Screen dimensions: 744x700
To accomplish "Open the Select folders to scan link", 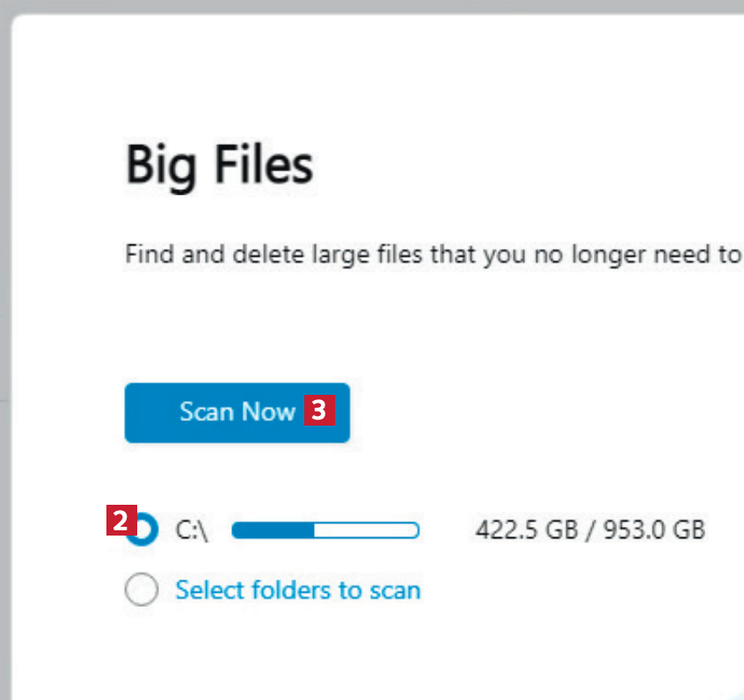I will (x=297, y=589).
